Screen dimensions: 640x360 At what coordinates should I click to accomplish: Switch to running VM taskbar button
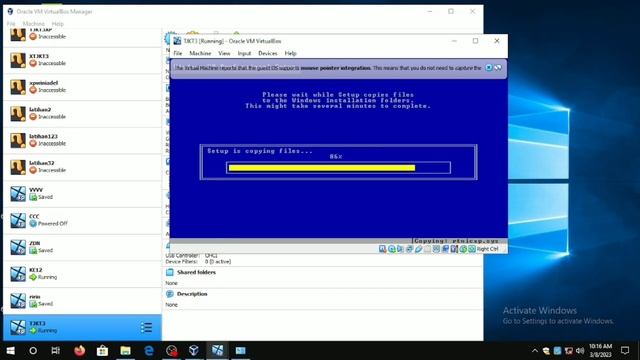217,351
